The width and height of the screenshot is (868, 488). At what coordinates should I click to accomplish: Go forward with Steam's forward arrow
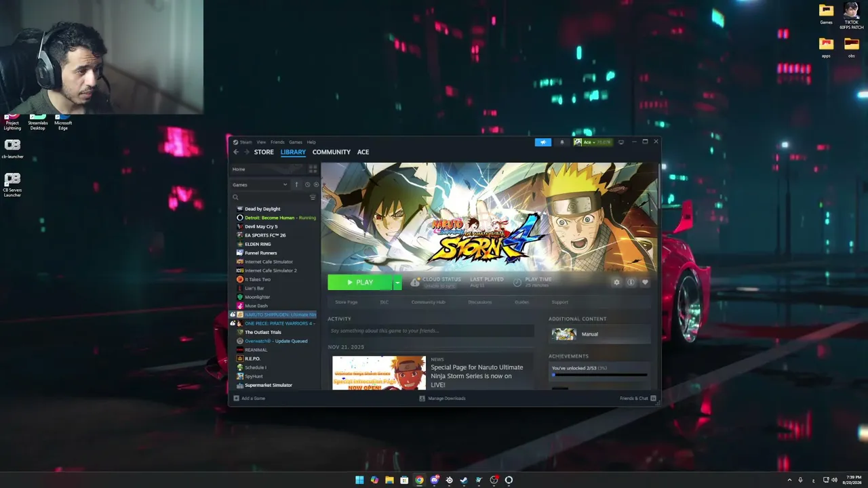[x=246, y=152]
